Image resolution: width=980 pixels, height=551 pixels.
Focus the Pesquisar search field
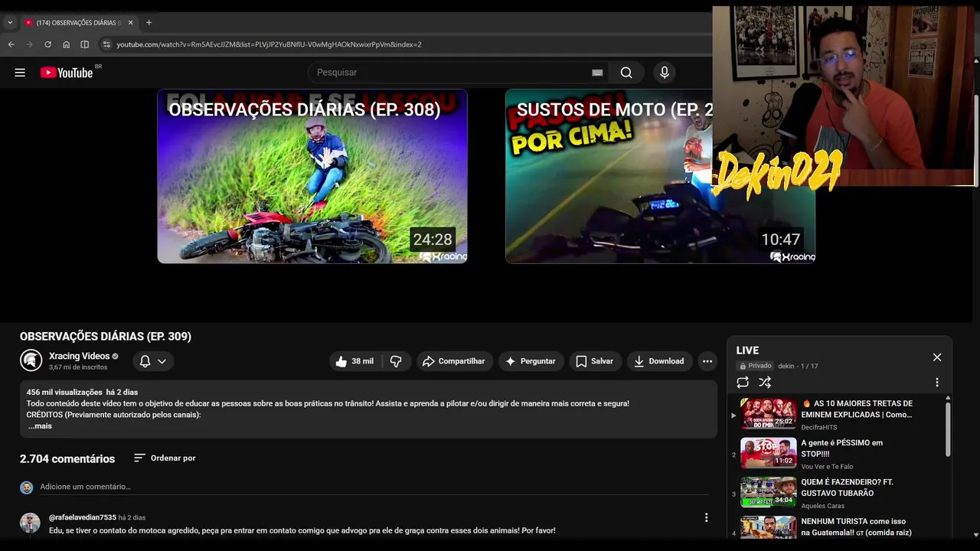pyautogui.click(x=452, y=73)
